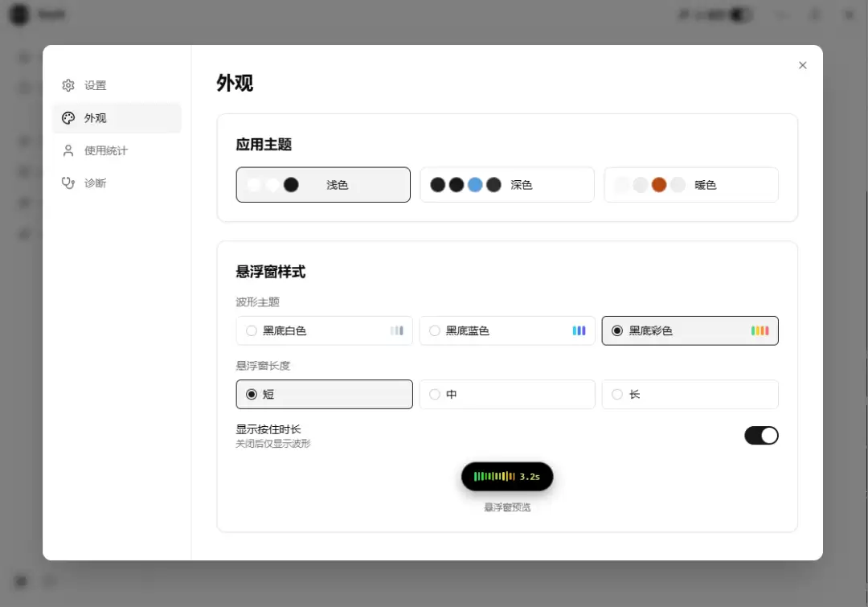Toggle the 显示按住时长 switch
Image resolution: width=868 pixels, height=607 pixels.
tap(761, 435)
